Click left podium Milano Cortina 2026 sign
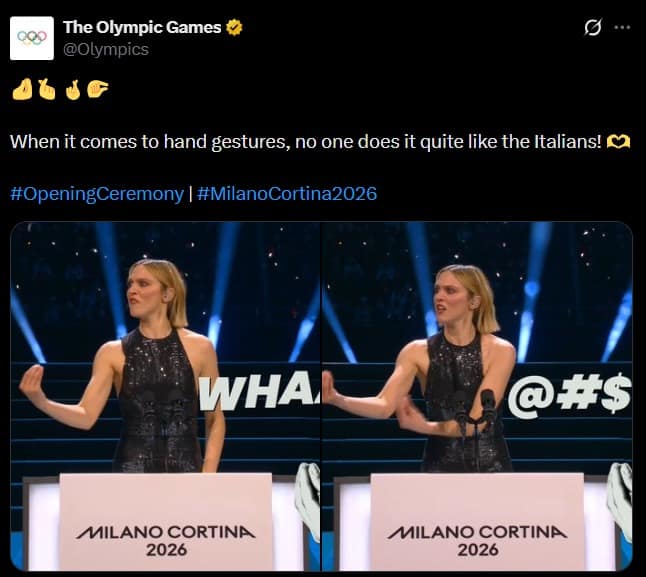This screenshot has height=577, width=646. 166,521
